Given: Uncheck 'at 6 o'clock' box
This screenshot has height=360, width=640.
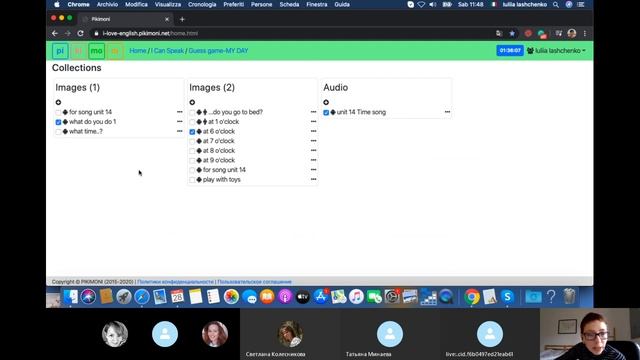Looking at the screenshot, I should [192, 132].
